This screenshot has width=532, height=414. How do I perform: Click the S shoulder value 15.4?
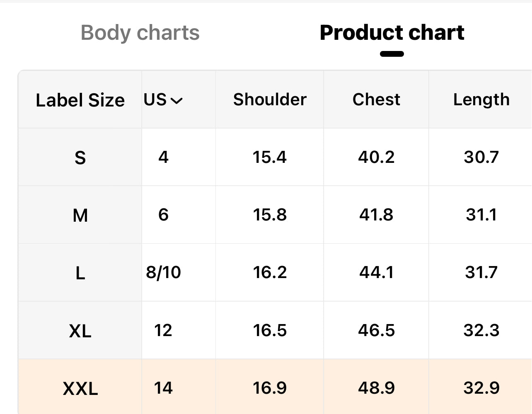click(x=270, y=157)
